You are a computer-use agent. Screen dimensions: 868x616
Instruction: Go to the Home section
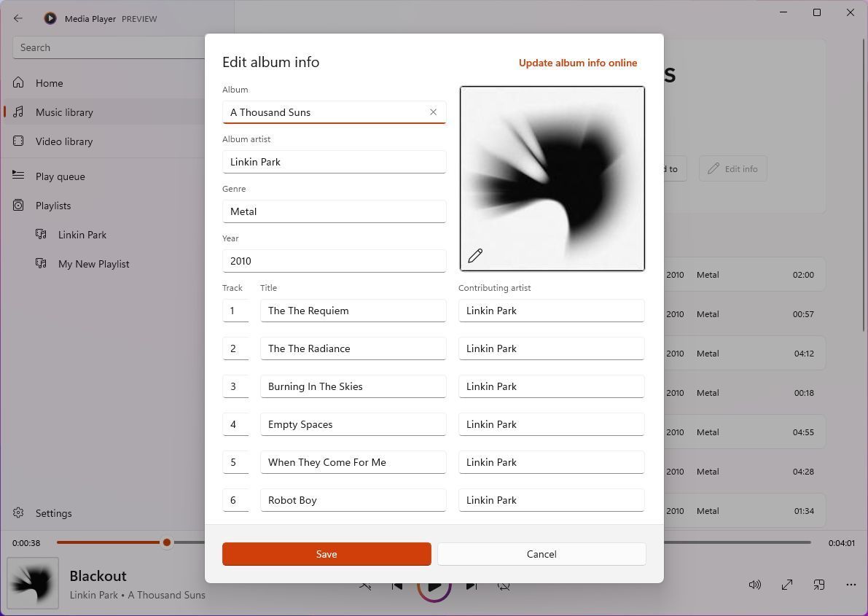(49, 83)
